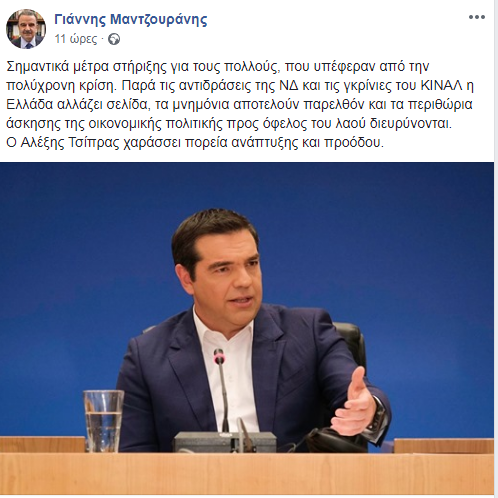Click the wooden desk in the photo
The image size is (498, 498).
[247, 473]
